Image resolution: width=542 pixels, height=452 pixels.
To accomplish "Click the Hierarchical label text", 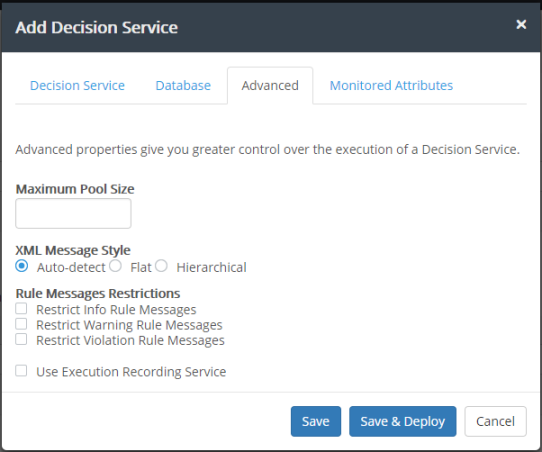I will tap(211, 267).
